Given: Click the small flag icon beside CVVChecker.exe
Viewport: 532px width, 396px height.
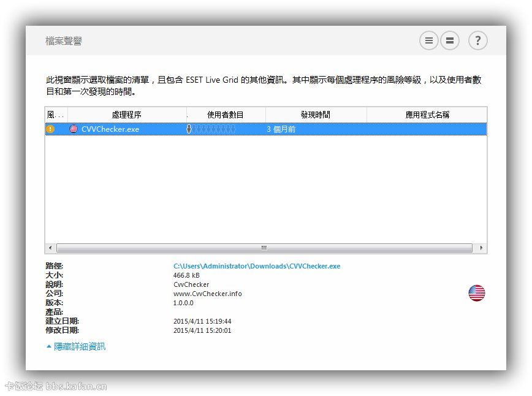Looking at the screenshot, I should click(74, 129).
